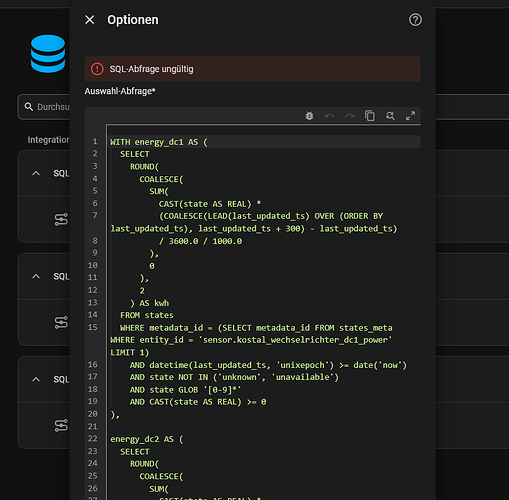Click "AND state NOT IN" line
The width and height of the screenshot is (509, 500).
[x=234, y=377]
